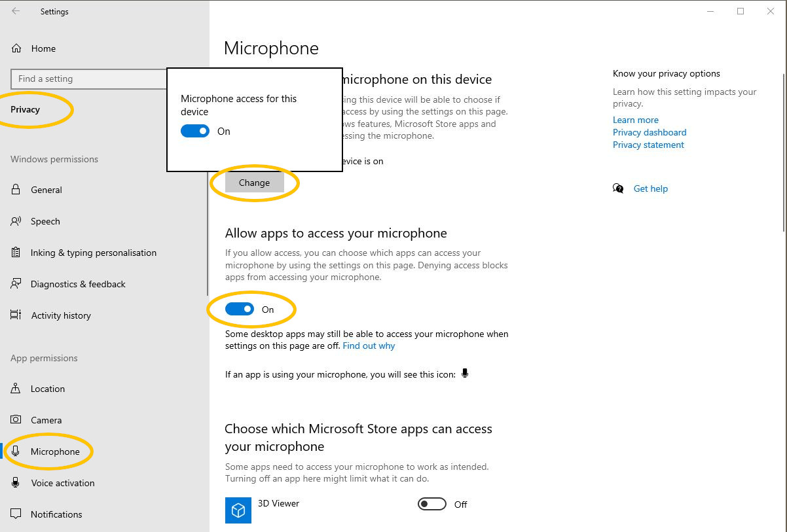
Task: Click the Location icon in sidebar
Action: pyautogui.click(x=16, y=389)
